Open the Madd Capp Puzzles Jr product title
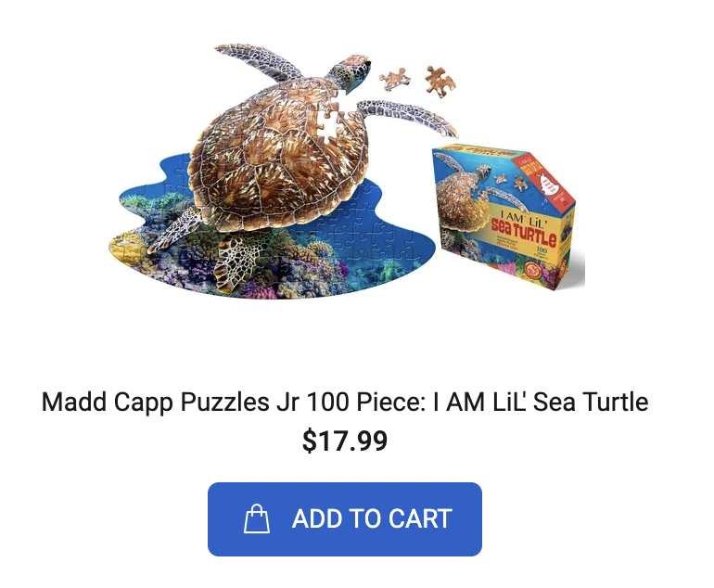Screen dimensions: 714x588 (x=345, y=402)
